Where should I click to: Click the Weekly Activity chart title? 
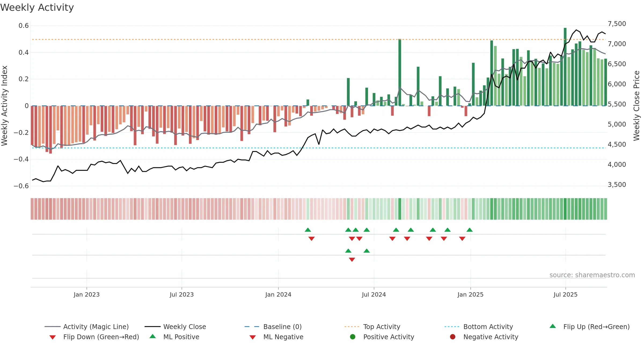(37, 8)
